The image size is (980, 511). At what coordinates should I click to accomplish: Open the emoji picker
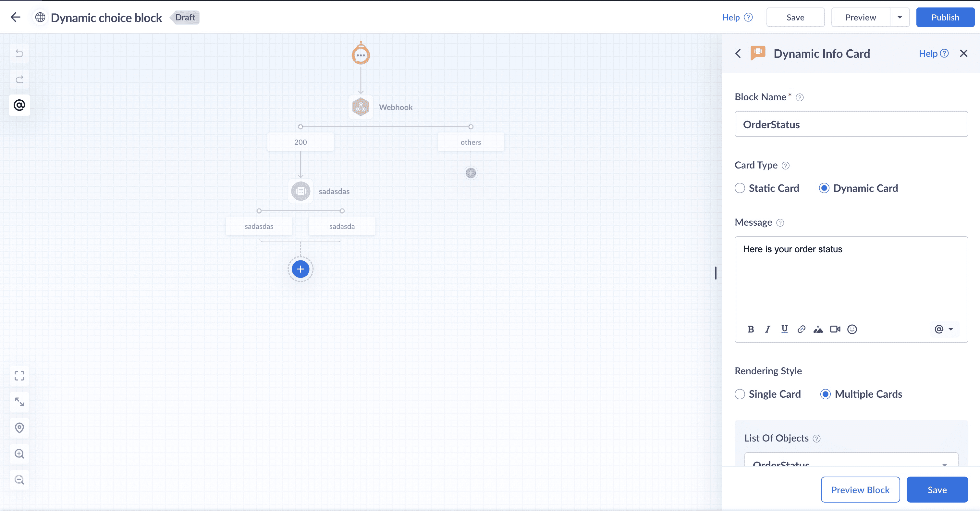[x=852, y=329]
